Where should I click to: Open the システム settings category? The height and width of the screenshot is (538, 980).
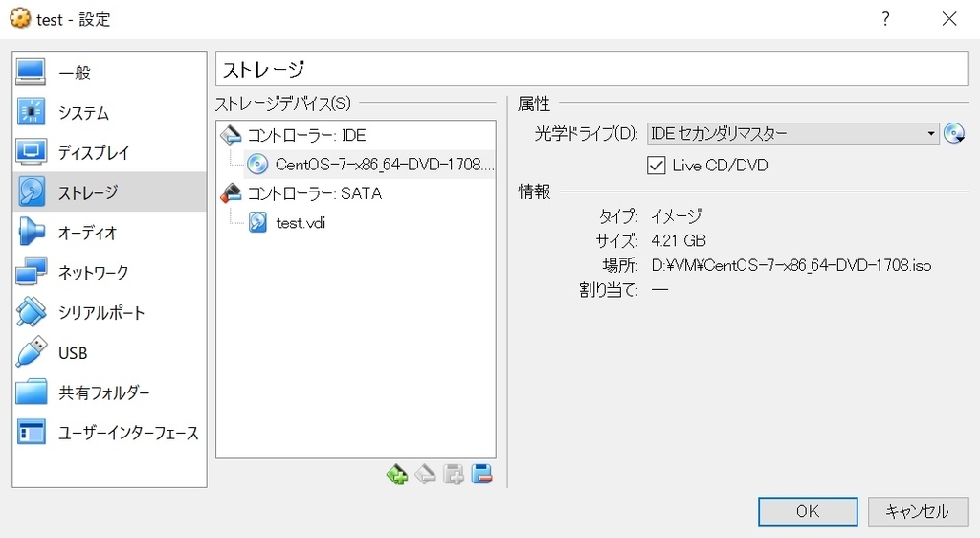pos(109,112)
